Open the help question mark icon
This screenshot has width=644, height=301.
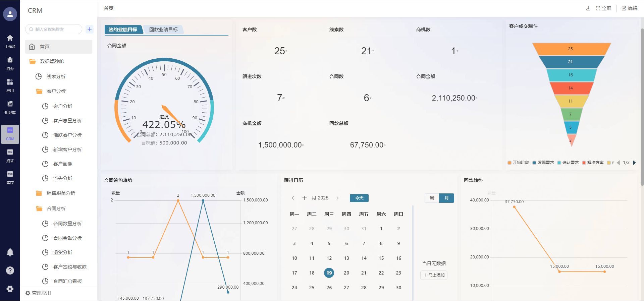click(10, 270)
